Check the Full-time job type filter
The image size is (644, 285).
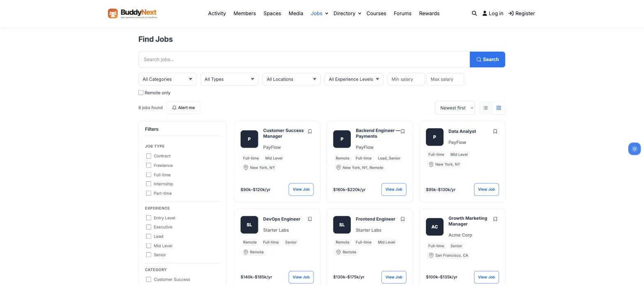click(149, 175)
